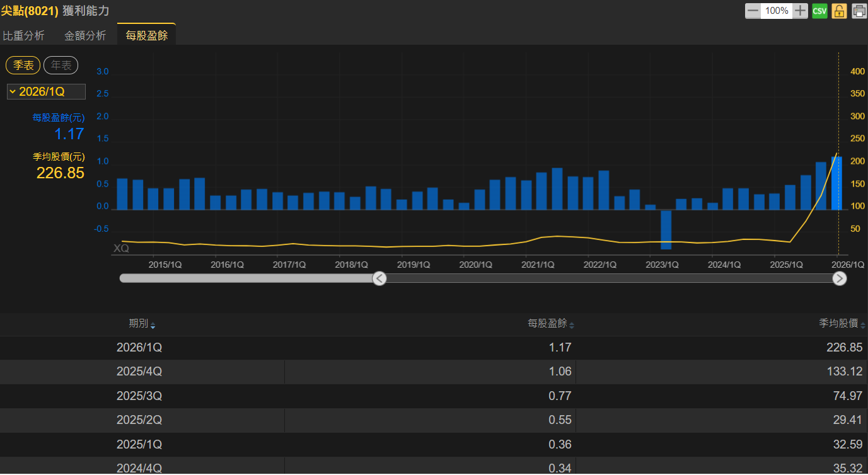The height and width of the screenshot is (475, 868).
Task: Select the 每股盈餘 tab
Action: click(x=146, y=35)
